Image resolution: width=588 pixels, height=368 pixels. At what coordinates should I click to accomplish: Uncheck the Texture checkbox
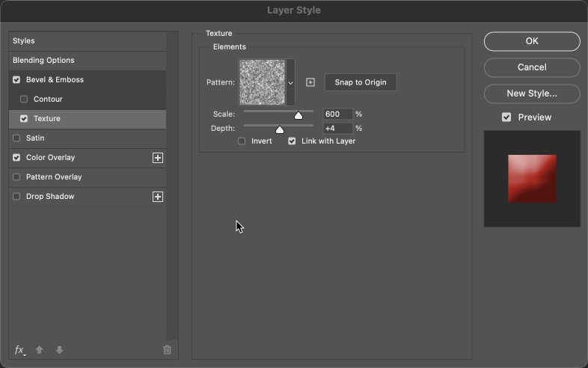click(x=24, y=118)
